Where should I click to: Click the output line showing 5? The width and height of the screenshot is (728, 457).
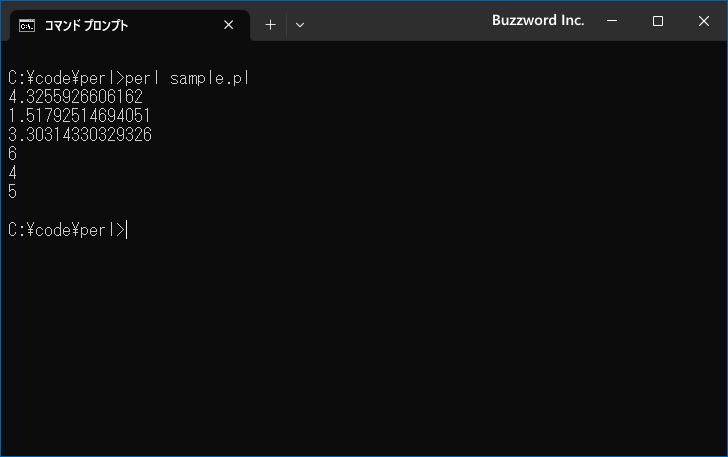12,192
